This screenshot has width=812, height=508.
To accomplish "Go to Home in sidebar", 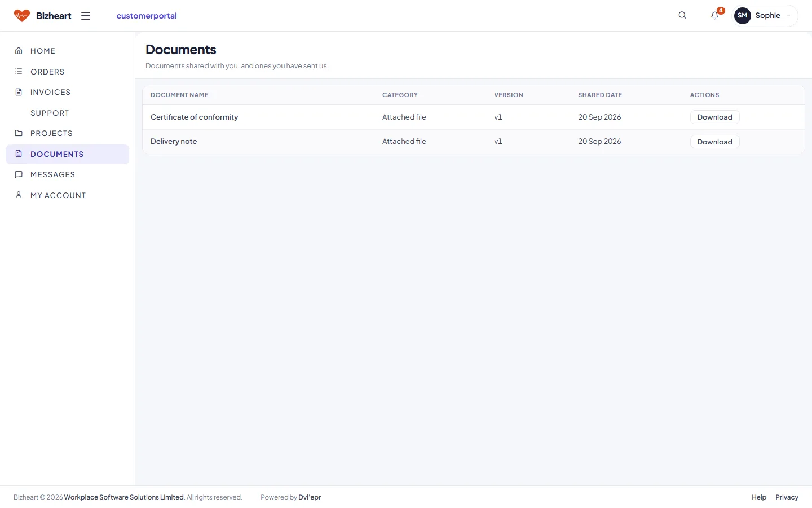I will pyautogui.click(x=67, y=51).
